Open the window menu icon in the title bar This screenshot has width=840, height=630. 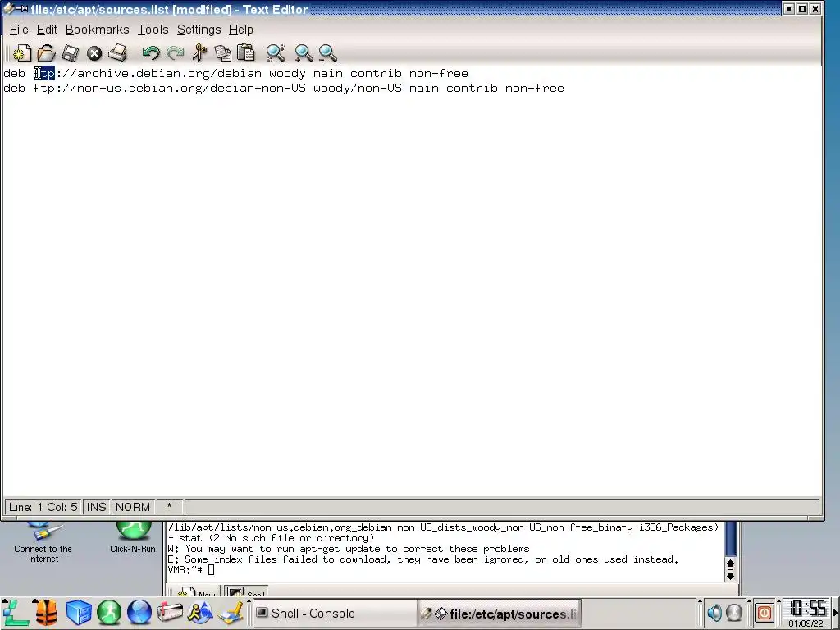tap(9, 8)
